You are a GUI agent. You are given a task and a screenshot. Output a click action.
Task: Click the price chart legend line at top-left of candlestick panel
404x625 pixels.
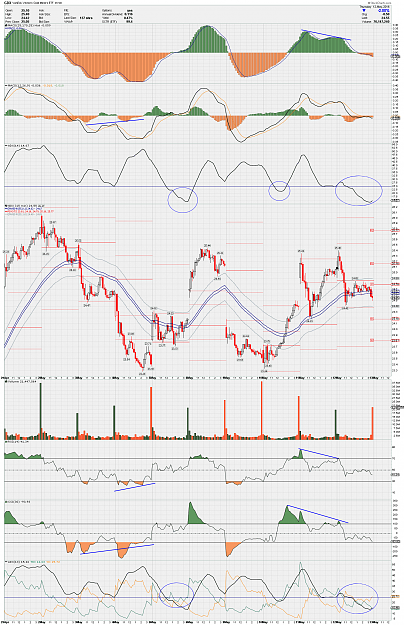point(24,206)
